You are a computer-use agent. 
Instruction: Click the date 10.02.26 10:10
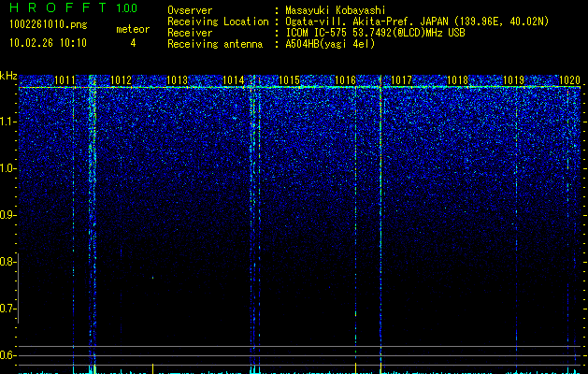(x=48, y=43)
